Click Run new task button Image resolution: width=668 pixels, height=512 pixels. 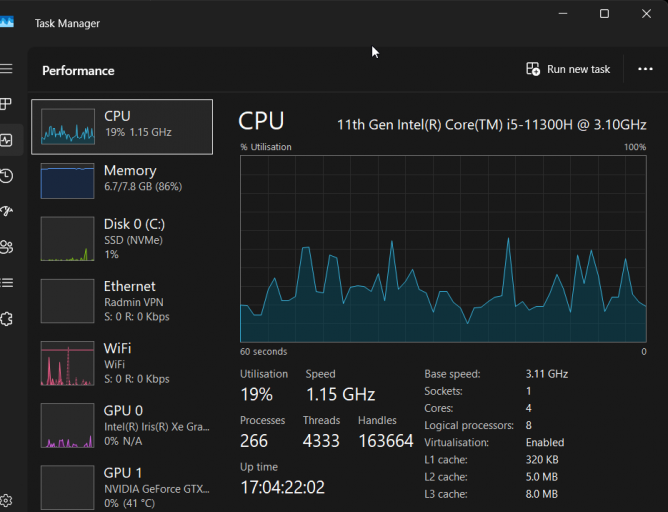(x=568, y=69)
